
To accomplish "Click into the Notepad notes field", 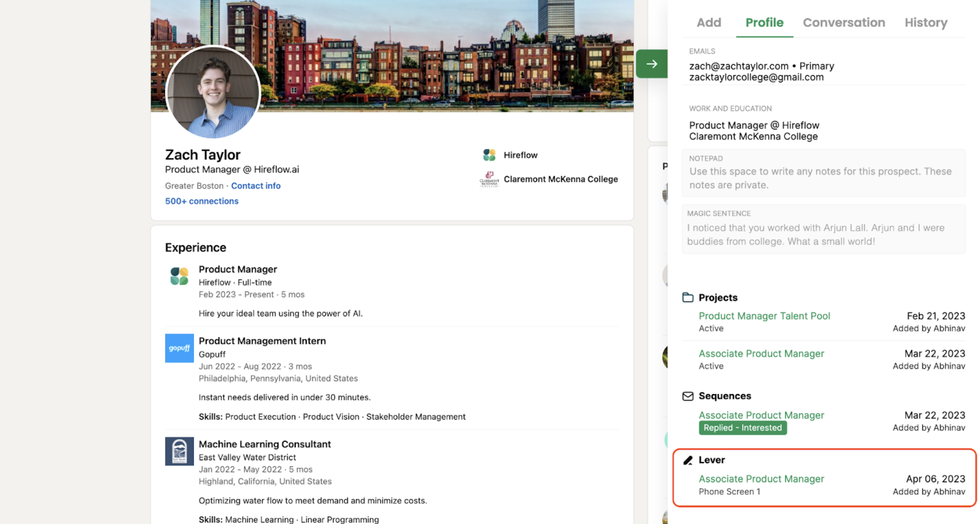I will pyautogui.click(x=823, y=173).
